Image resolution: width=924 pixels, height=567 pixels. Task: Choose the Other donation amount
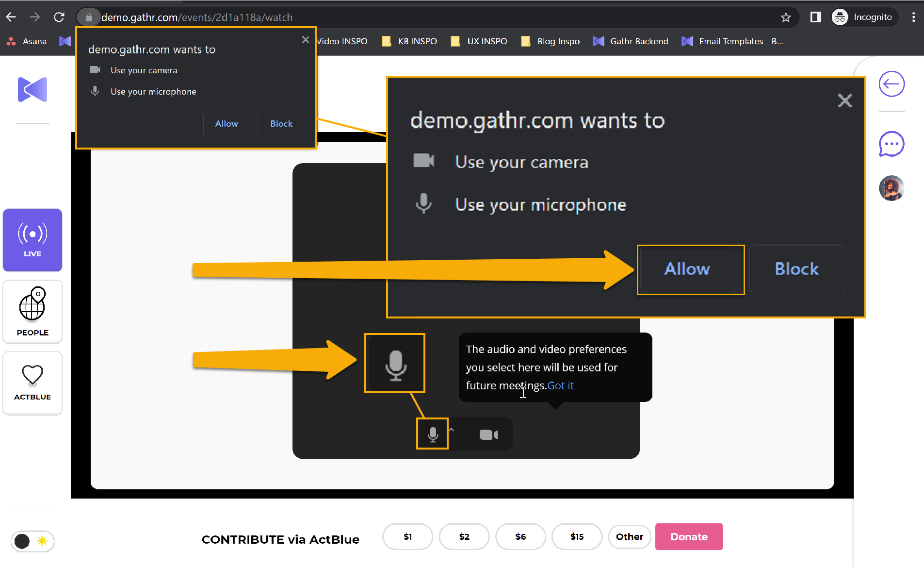[629, 536]
